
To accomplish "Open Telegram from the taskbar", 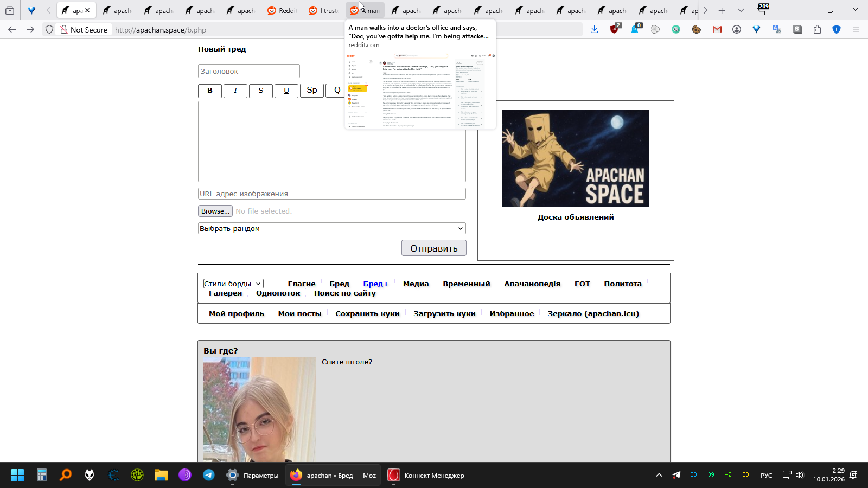I will pyautogui.click(x=209, y=475).
